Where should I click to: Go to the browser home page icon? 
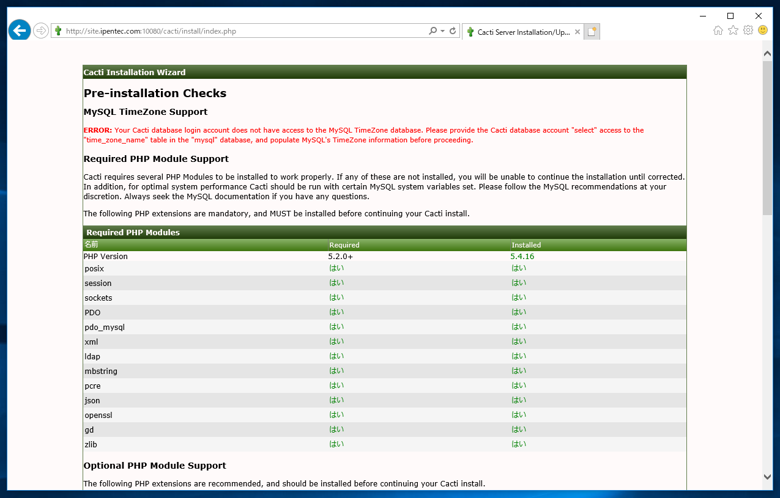point(718,30)
